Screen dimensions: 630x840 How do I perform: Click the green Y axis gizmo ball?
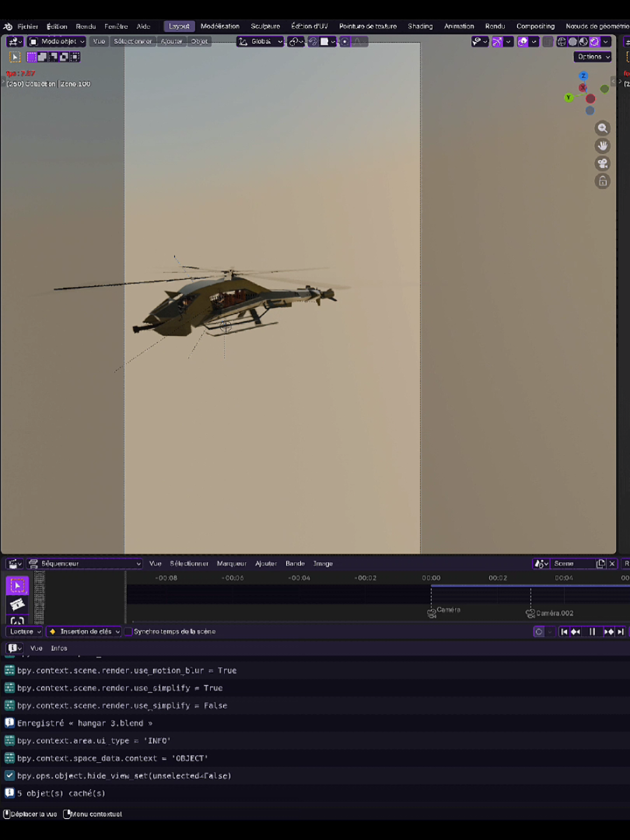569,98
